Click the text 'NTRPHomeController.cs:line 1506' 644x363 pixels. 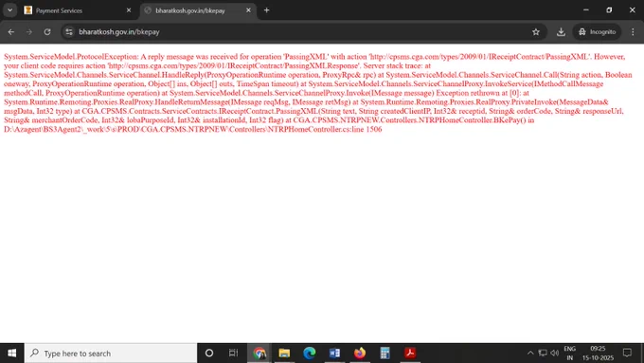tap(325, 129)
